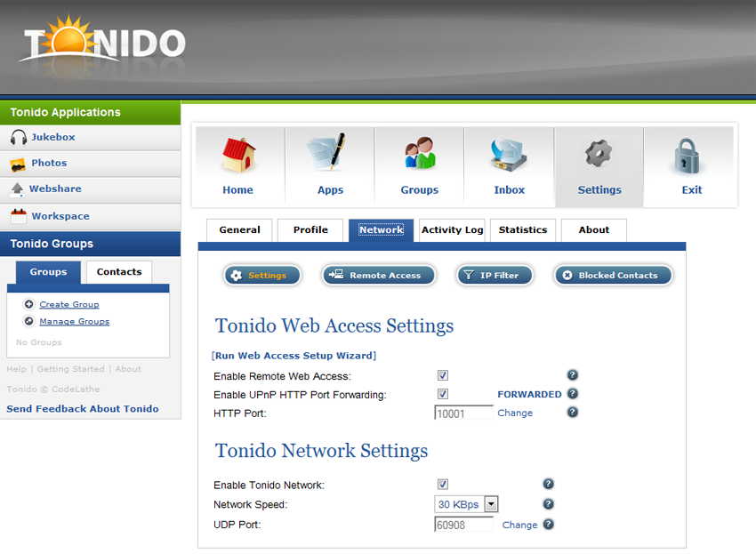Click the Photos icon in sidebar
Viewport: 756px width, 554px height.
[18, 165]
